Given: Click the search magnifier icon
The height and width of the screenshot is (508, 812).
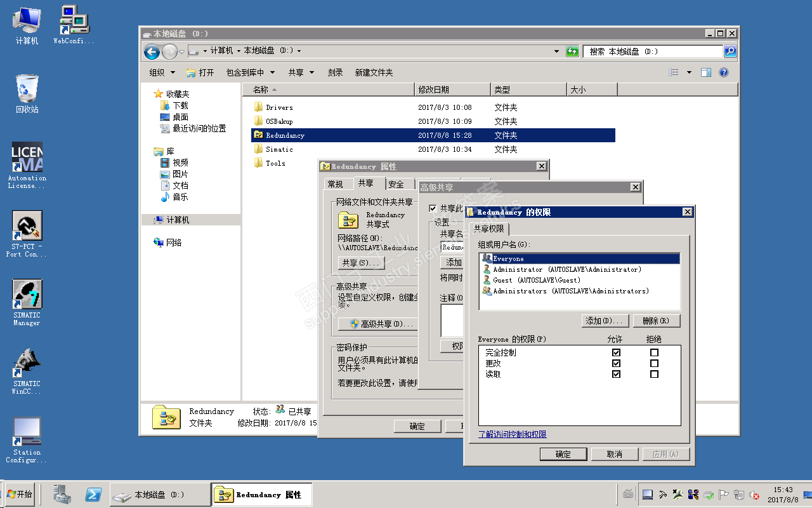Looking at the screenshot, I should point(730,51).
